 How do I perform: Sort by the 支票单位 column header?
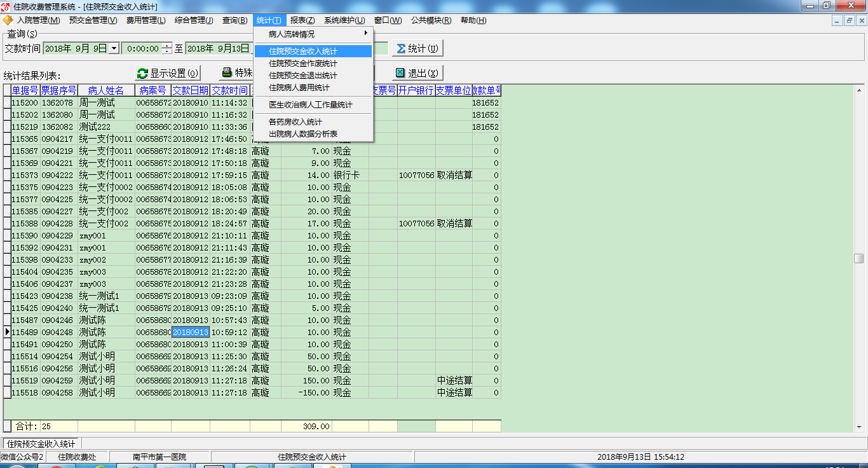tap(454, 90)
